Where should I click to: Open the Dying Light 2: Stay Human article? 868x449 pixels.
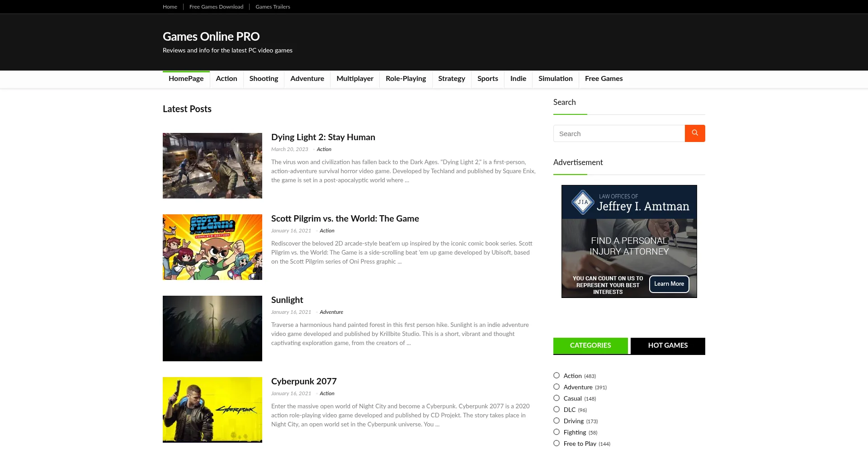323,137
